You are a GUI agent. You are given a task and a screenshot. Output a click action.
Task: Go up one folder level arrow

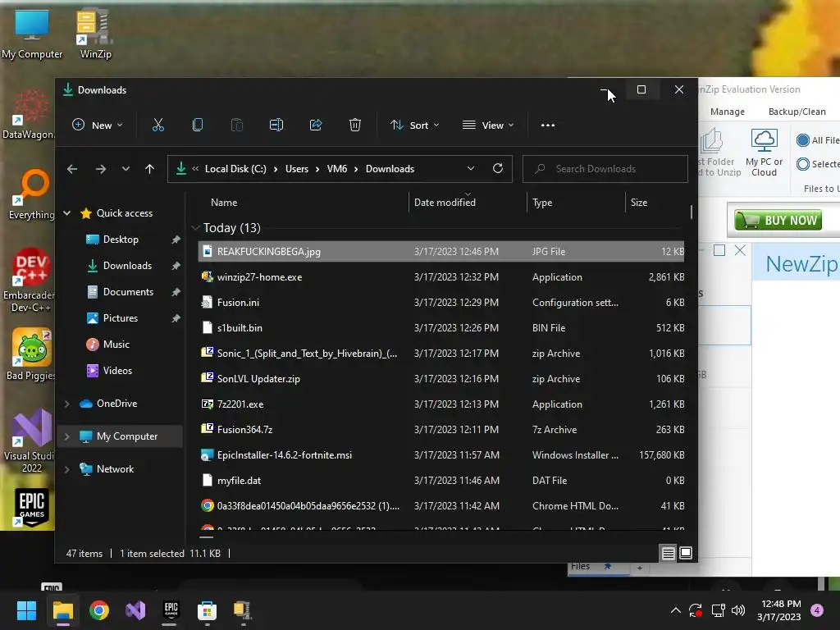point(149,169)
